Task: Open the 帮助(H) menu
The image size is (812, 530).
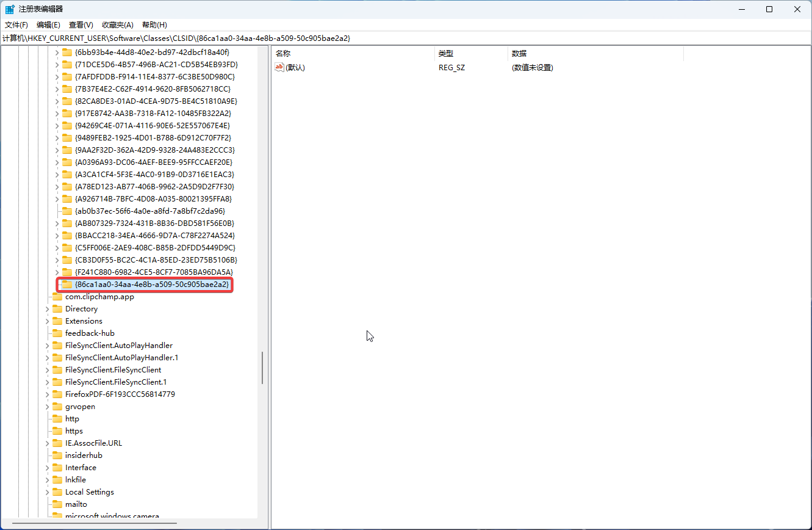Action: [154, 25]
